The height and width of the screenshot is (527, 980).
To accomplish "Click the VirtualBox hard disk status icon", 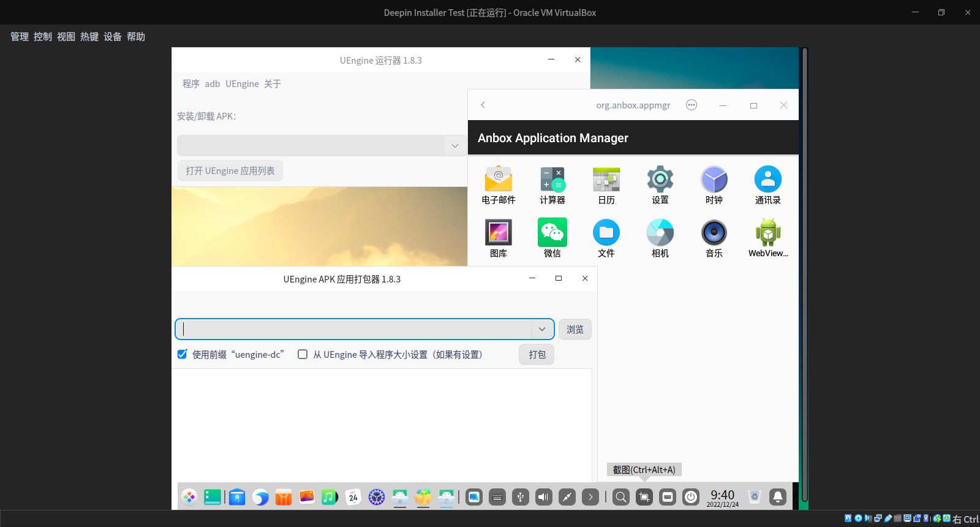I will pyautogui.click(x=848, y=518).
